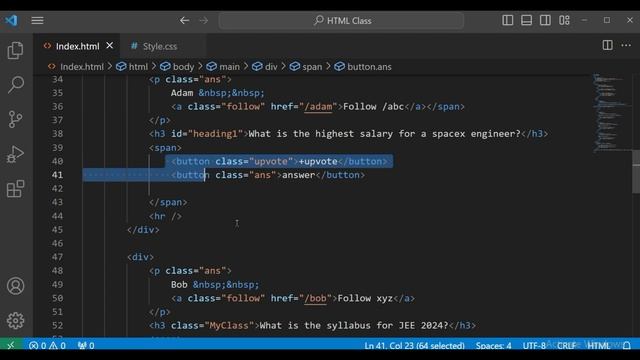
Task: Toggle the bottom panel layout icon
Action: point(527,20)
